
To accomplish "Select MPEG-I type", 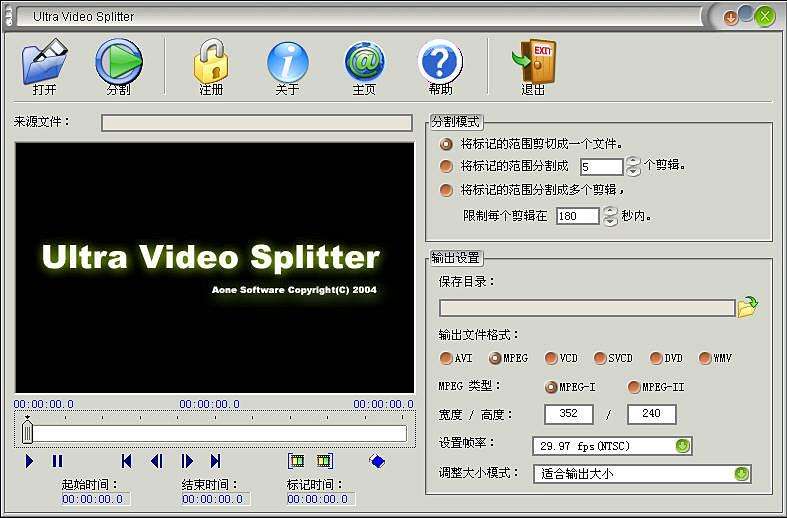I will click(551, 387).
